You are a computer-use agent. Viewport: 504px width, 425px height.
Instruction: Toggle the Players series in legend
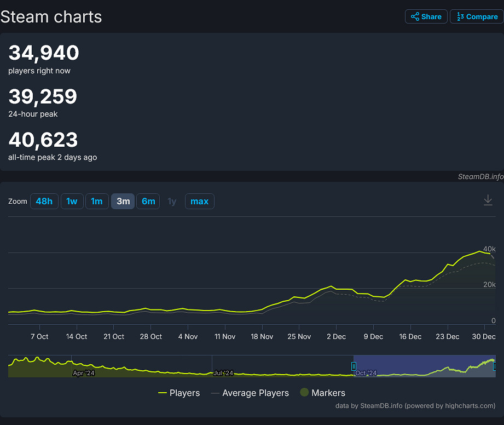[179, 393]
